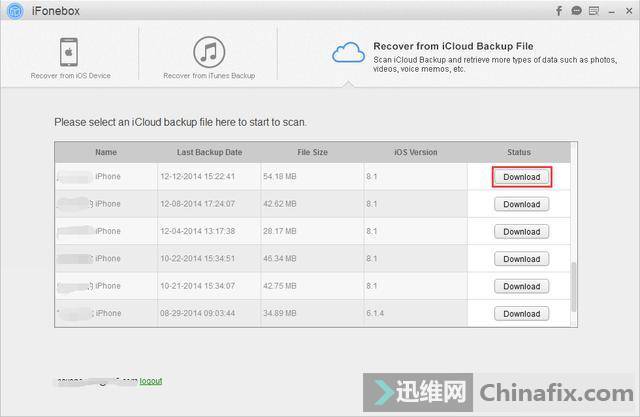
Task: Select the iOS device phone icon
Action: pyautogui.click(x=69, y=52)
